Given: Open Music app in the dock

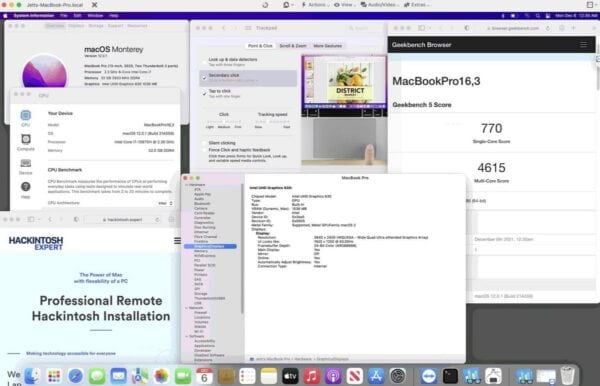Looking at the screenshot, I should point(312,376).
